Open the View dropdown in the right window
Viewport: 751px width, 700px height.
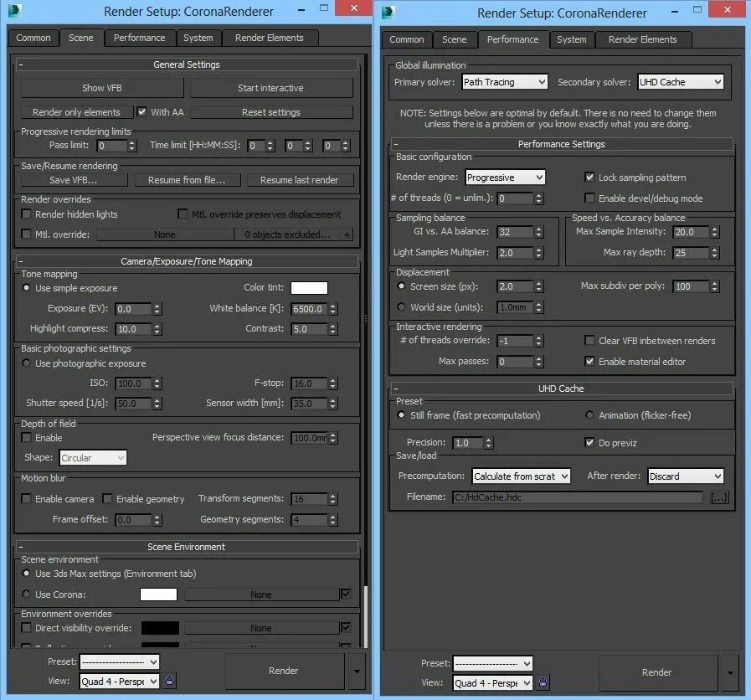coord(492,682)
